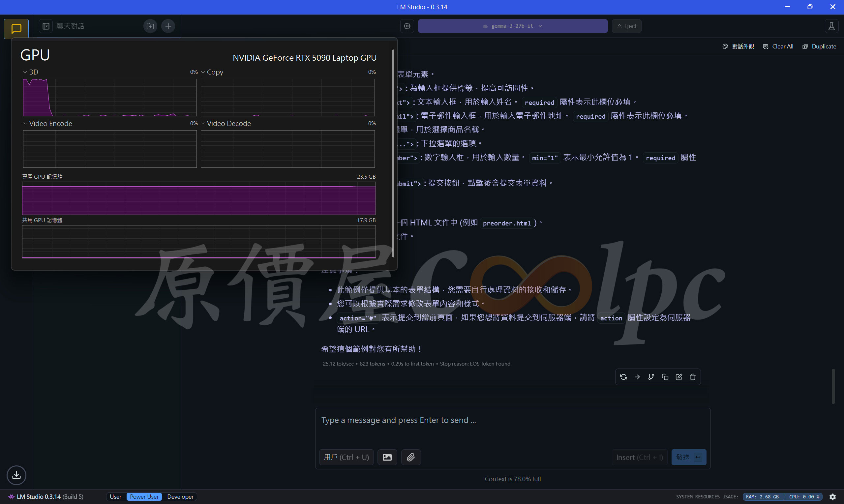Regenerate the assistant response
The width and height of the screenshot is (844, 504).
(x=623, y=377)
